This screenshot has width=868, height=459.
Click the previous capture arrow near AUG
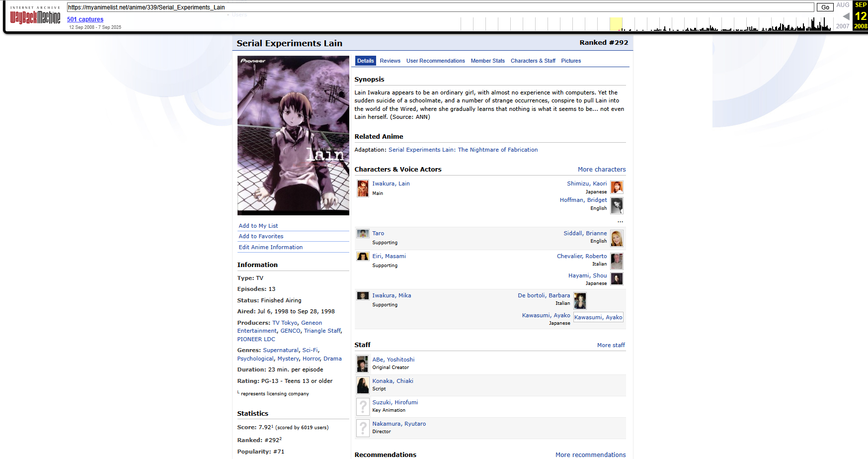[846, 16]
